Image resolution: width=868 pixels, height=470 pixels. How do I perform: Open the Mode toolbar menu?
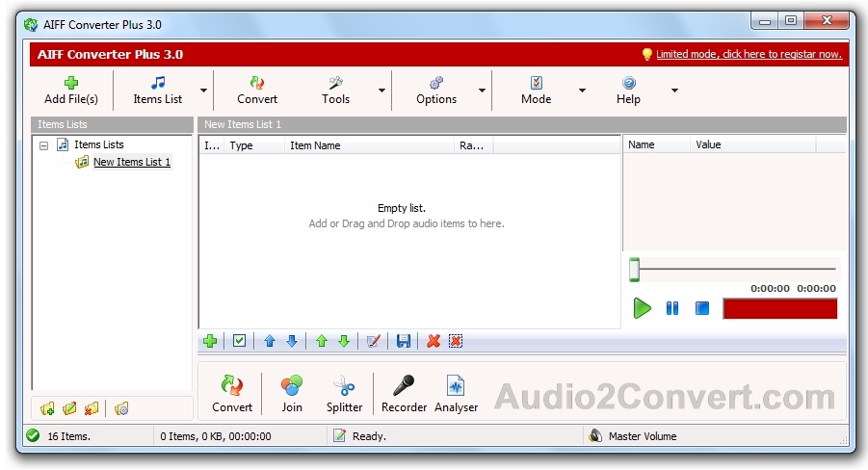pyautogui.click(x=536, y=91)
